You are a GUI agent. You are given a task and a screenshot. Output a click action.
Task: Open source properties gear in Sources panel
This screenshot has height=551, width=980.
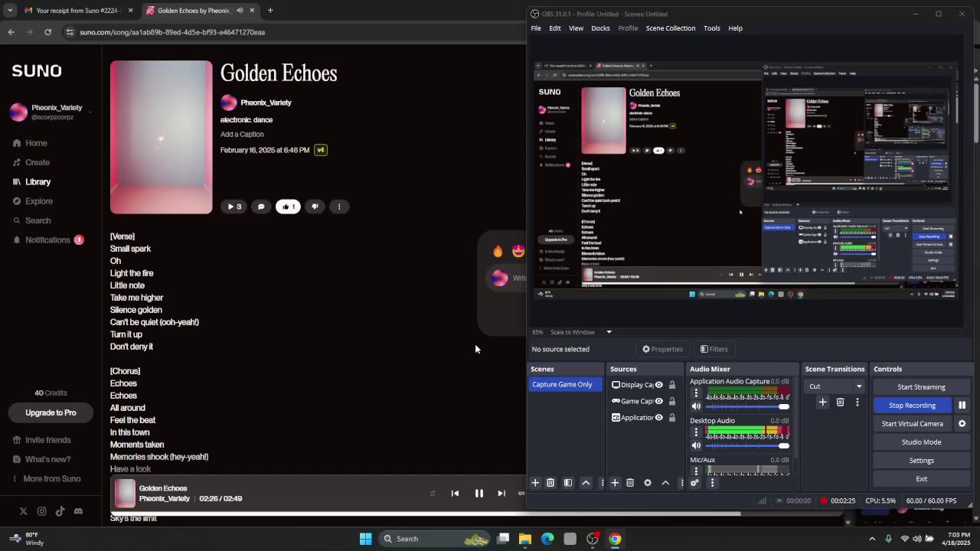pyautogui.click(x=648, y=483)
